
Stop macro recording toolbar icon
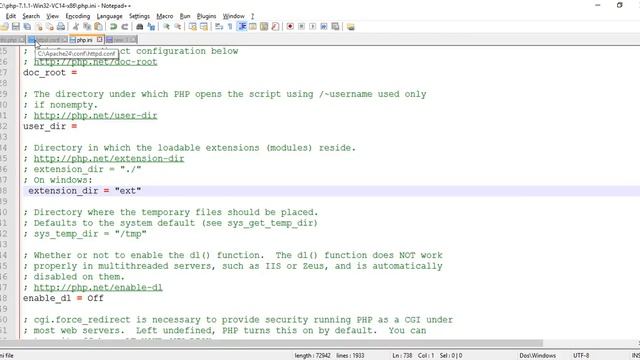tap(302, 27)
